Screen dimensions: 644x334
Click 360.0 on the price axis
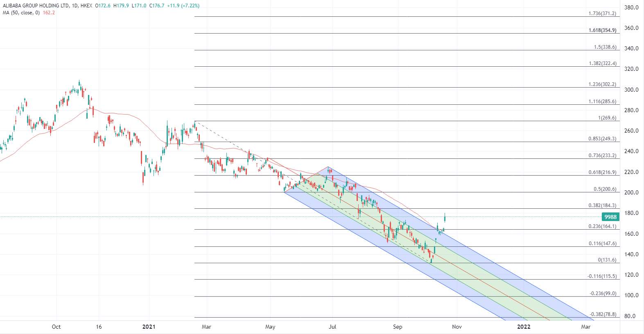[631, 28]
